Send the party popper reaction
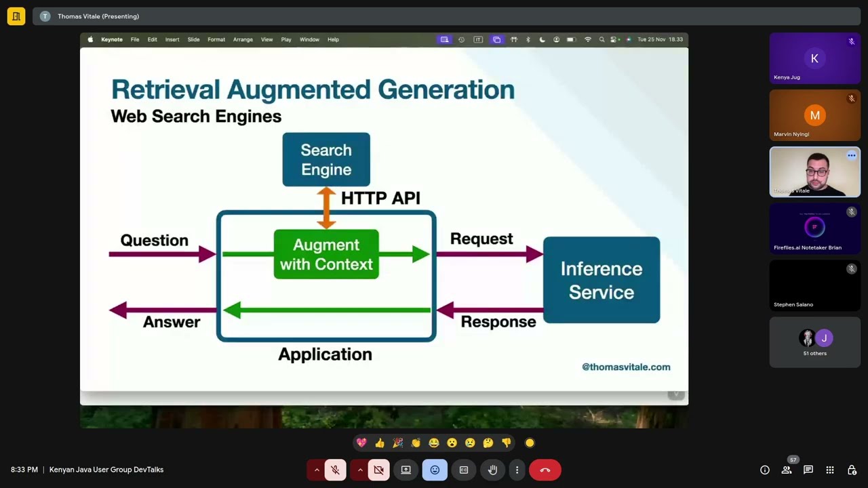This screenshot has width=868, height=488. [397, 443]
